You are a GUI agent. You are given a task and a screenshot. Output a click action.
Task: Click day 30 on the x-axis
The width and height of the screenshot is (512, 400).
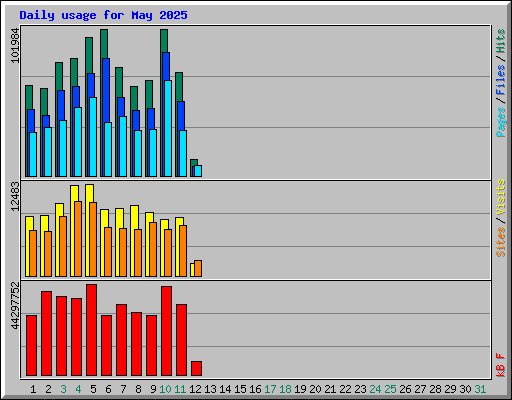click(x=465, y=389)
